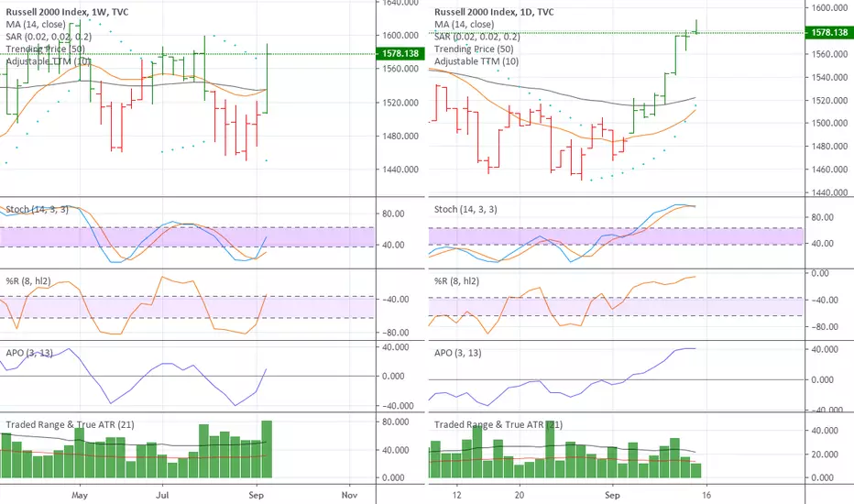Click the Russell 2000 Index 1D chart title

494,12
